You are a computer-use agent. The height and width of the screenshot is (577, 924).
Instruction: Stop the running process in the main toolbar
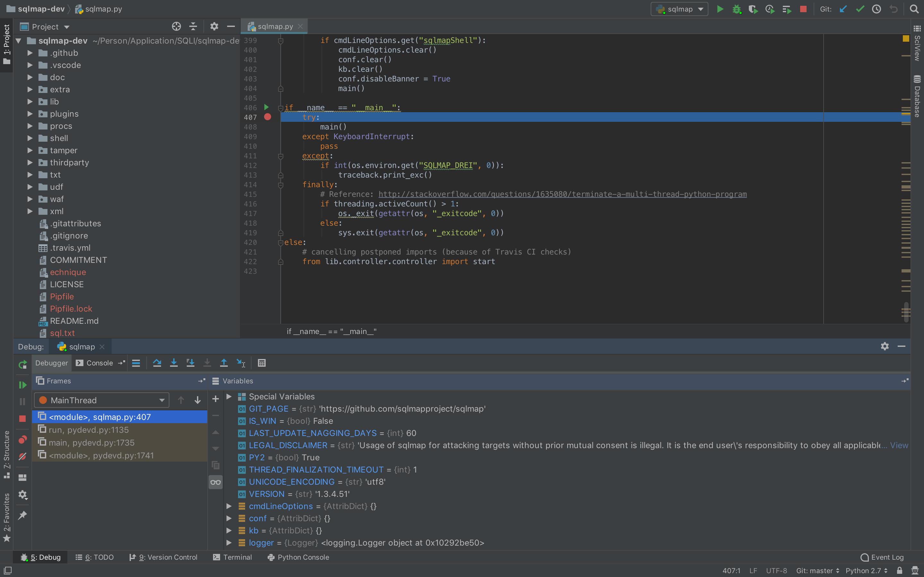click(x=803, y=9)
